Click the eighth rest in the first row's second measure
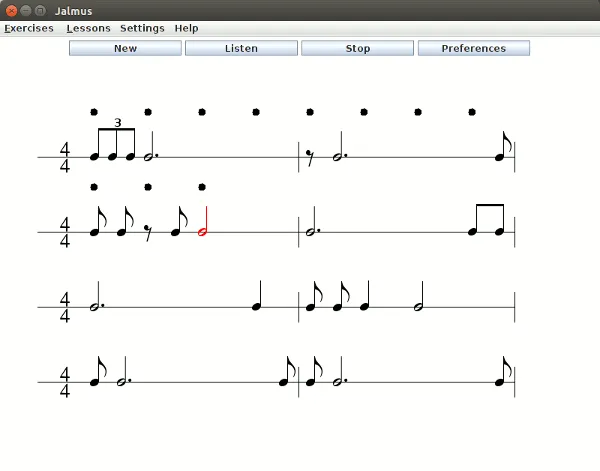This screenshot has width=600, height=471. pos(310,158)
